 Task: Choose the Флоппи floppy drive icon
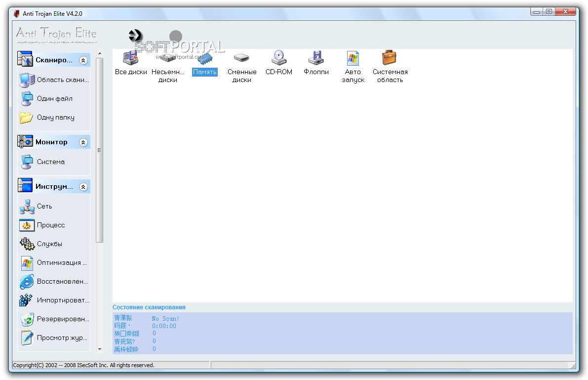[316, 58]
